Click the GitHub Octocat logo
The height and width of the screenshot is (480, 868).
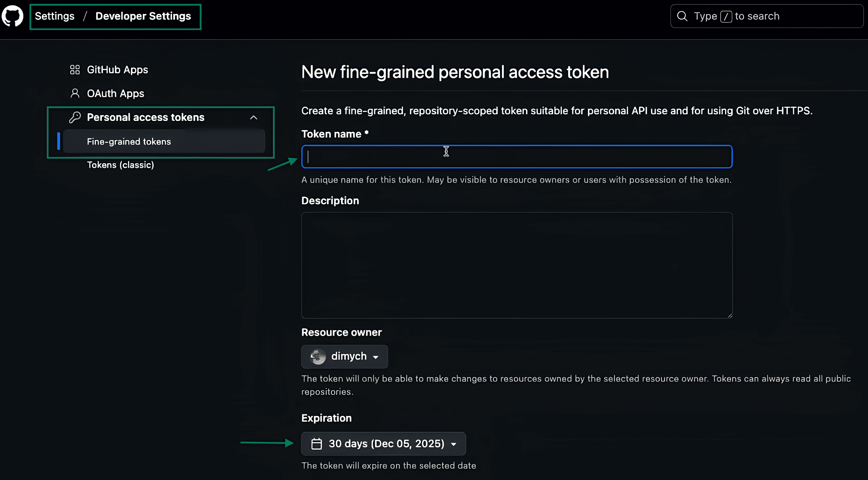tap(13, 16)
